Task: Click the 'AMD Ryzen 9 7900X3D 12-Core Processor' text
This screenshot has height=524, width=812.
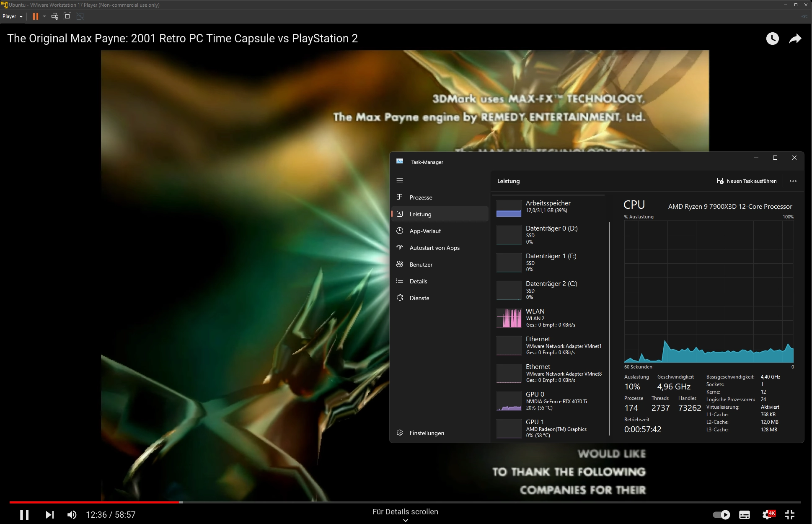Action: 730,206
